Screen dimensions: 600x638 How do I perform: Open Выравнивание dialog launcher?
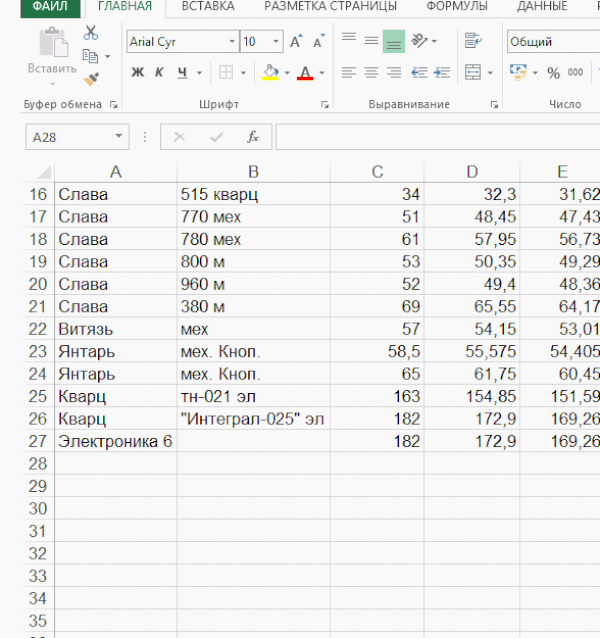pos(494,105)
